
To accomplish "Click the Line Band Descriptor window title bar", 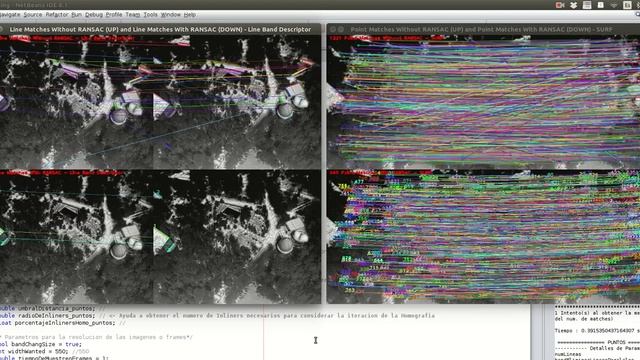I will click(160, 29).
